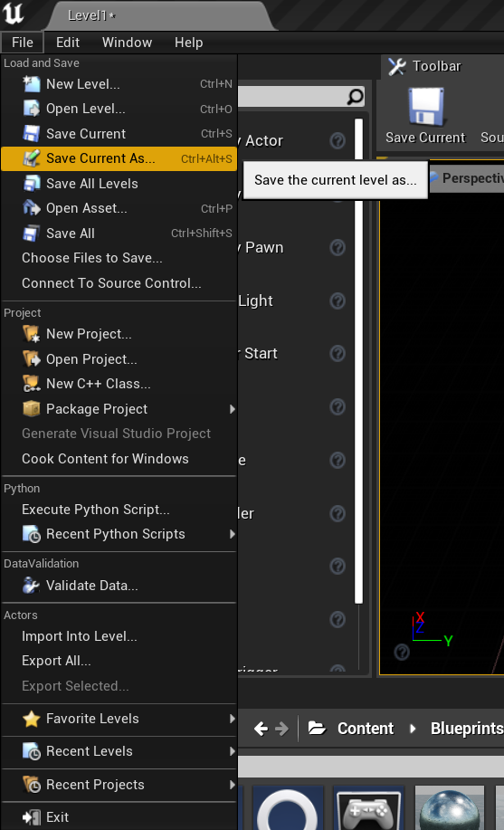Click the Validate Data icon
504x830 pixels.
click(x=32, y=586)
